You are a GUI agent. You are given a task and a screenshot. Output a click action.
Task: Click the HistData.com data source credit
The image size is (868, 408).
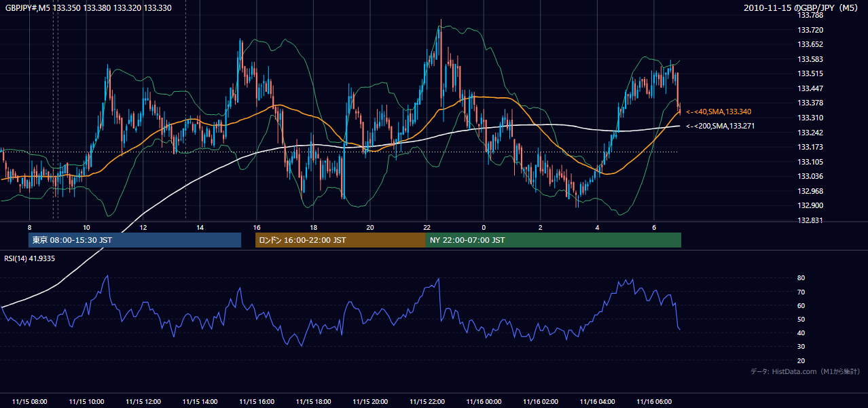[x=806, y=371]
